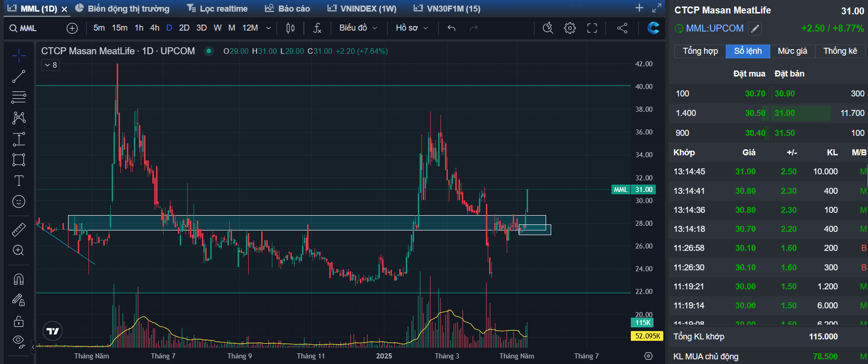This screenshot has width=868, height=364.
Task: Select the trend line drawing tool
Action: pos(19,77)
